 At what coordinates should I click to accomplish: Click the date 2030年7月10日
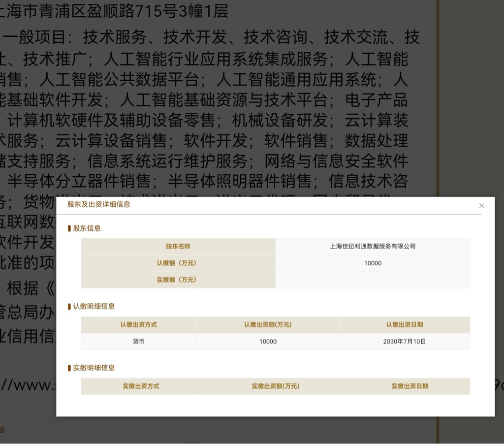405,342
